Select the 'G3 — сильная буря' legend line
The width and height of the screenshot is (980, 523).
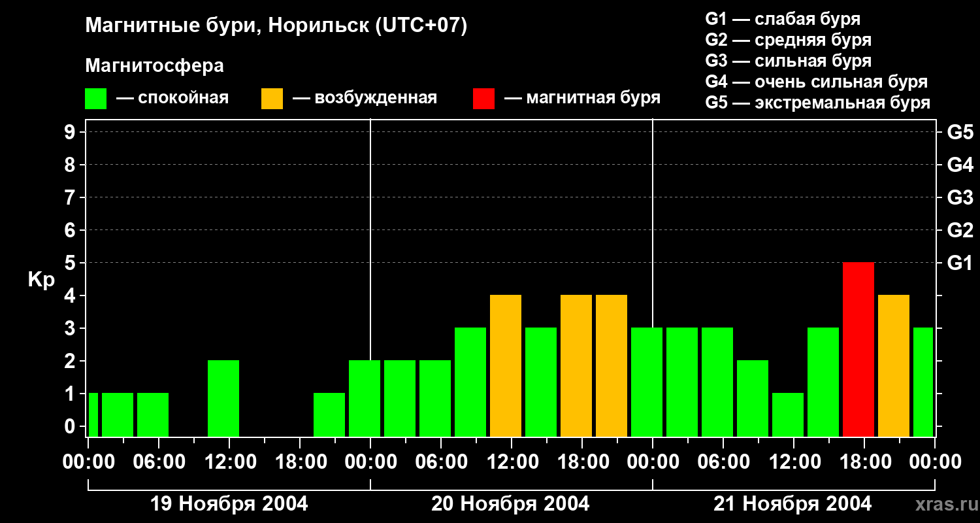coord(789,61)
